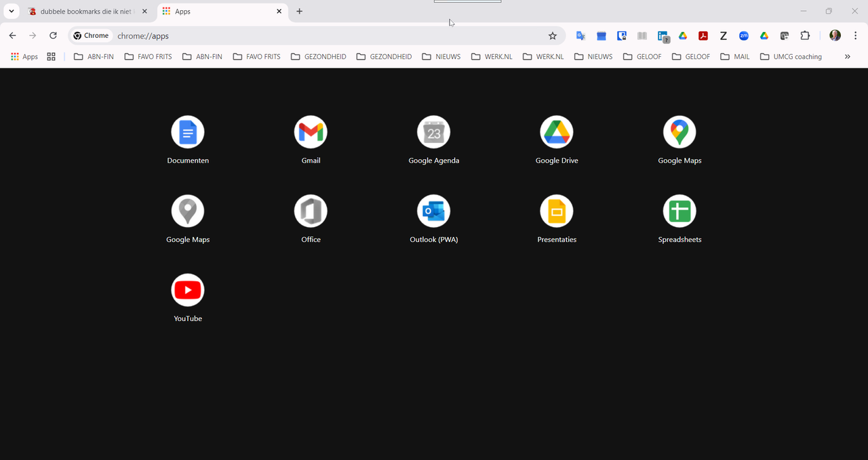Screen dimensions: 868x460
Task: Click the 'Google Agenda' label text
Action: 434,161
